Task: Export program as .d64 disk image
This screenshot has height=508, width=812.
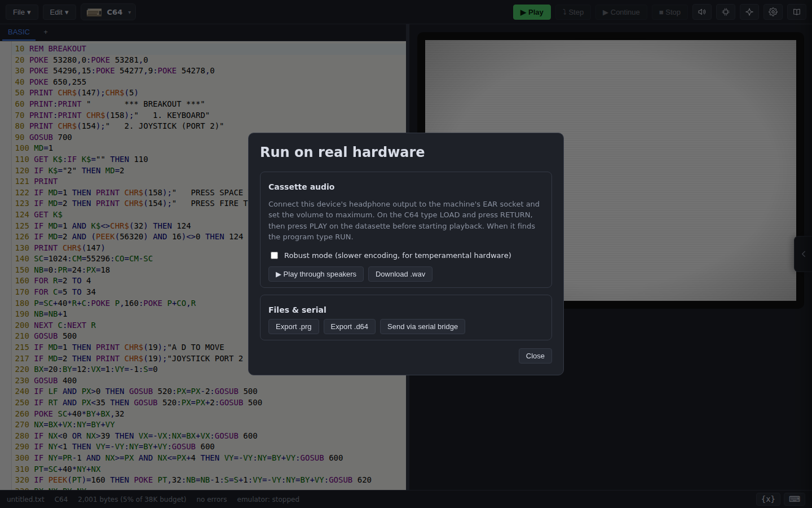Action: pyautogui.click(x=350, y=327)
